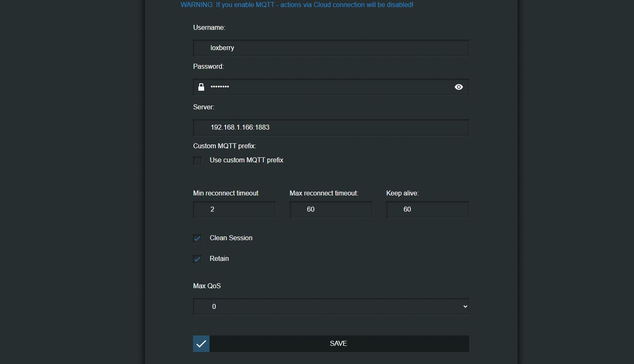Click the "Max QoS" heading label
Viewport: 634px width, 364px height.
coord(207,286)
